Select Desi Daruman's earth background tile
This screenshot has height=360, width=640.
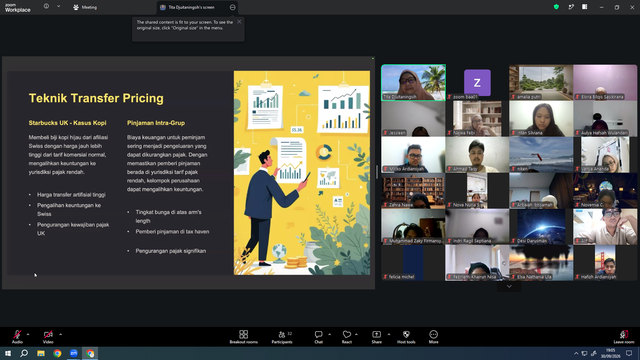541,227
